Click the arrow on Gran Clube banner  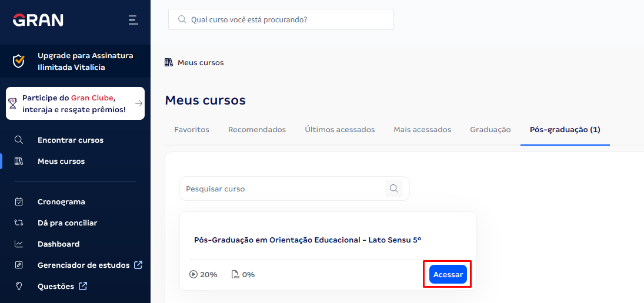[x=139, y=103]
